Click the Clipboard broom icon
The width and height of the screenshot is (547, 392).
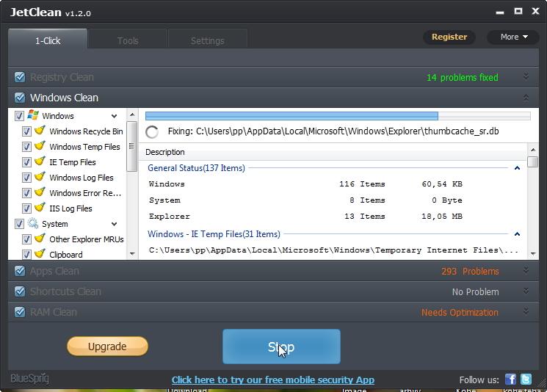40,255
